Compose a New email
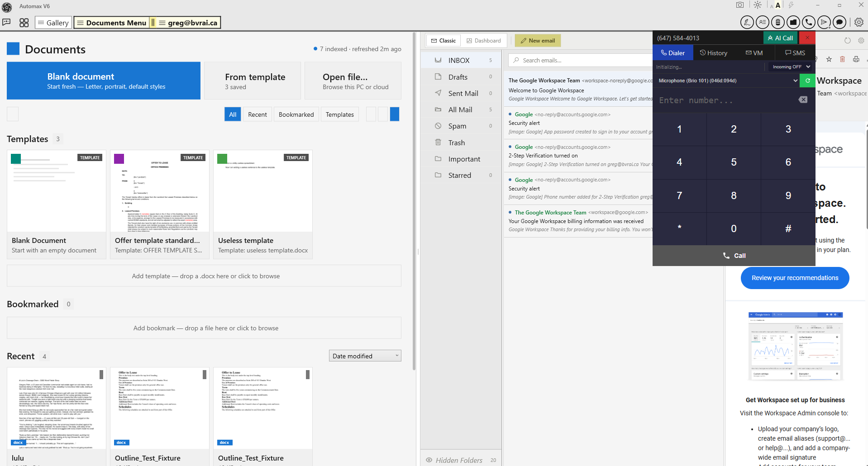 (x=538, y=41)
